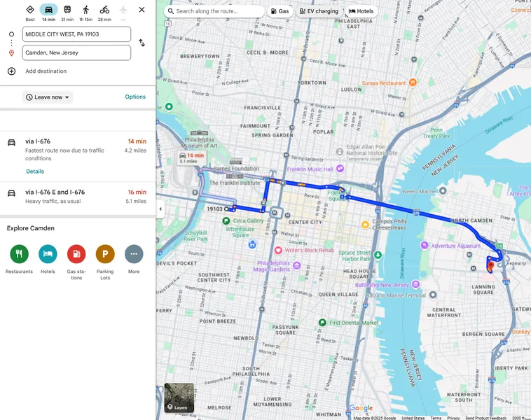Open Suraya Restaurant marker
The height and width of the screenshot is (420, 531).
pos(413,83)
